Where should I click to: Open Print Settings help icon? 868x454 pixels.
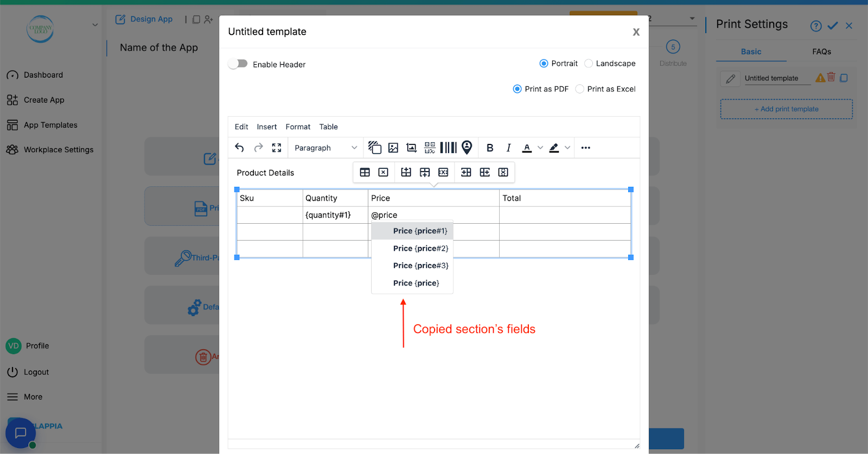816,26
